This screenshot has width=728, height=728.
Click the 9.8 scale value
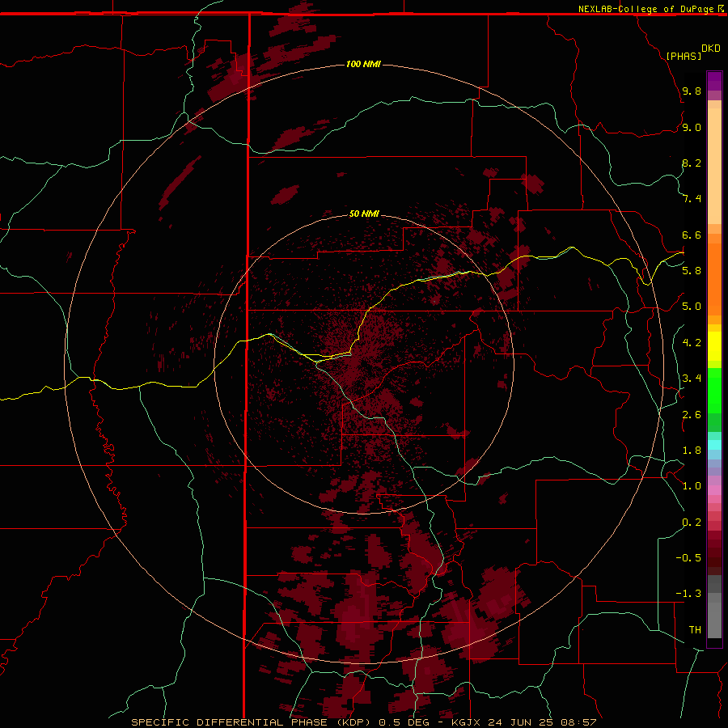click(x=692, y=91)
